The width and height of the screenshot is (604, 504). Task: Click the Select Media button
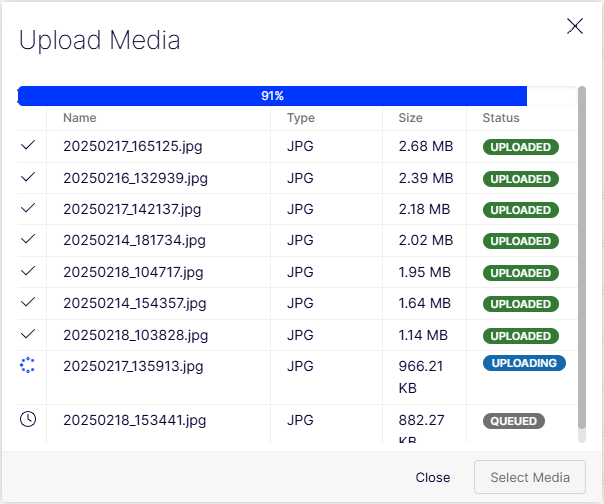[530, 477]
